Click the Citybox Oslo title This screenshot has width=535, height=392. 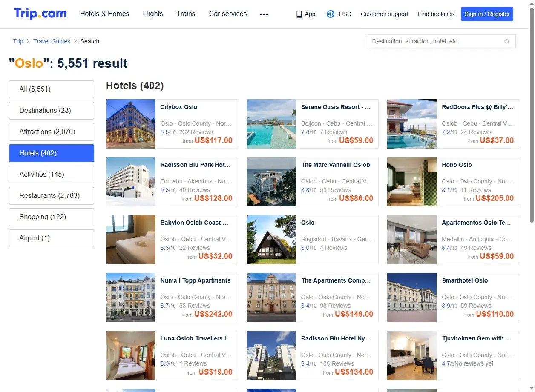[x=178, y=107]
